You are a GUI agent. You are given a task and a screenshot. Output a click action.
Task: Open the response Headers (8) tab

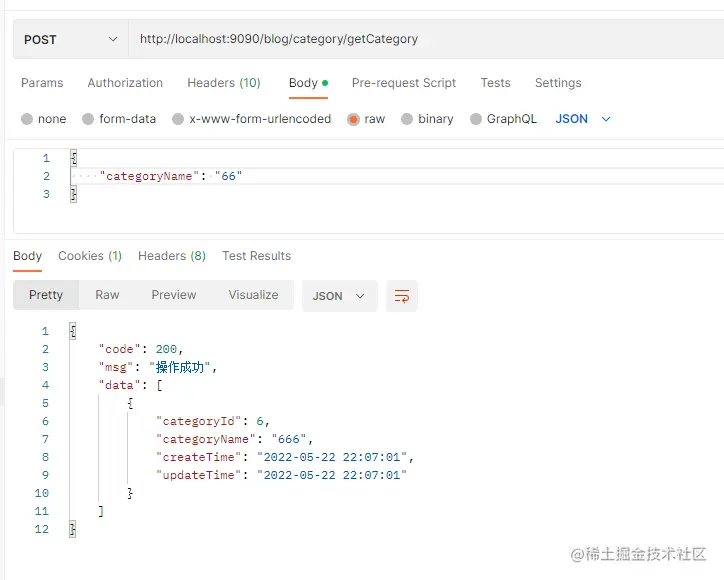[x=172, y=256]
